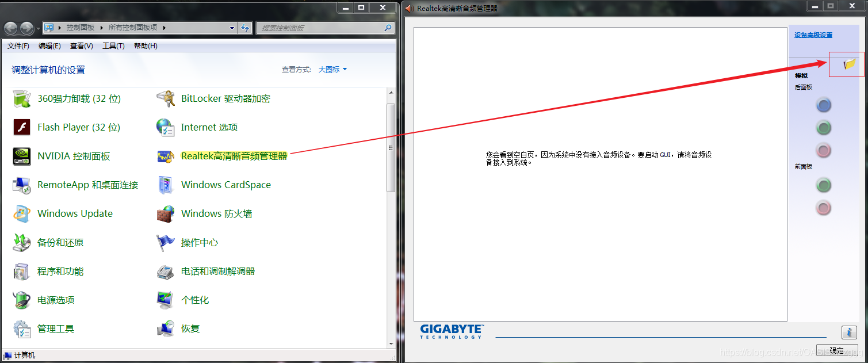The height and width of the screenshot is (363, 868).
Task: Open the 个性化 icon
Action: tap(166, 300)
